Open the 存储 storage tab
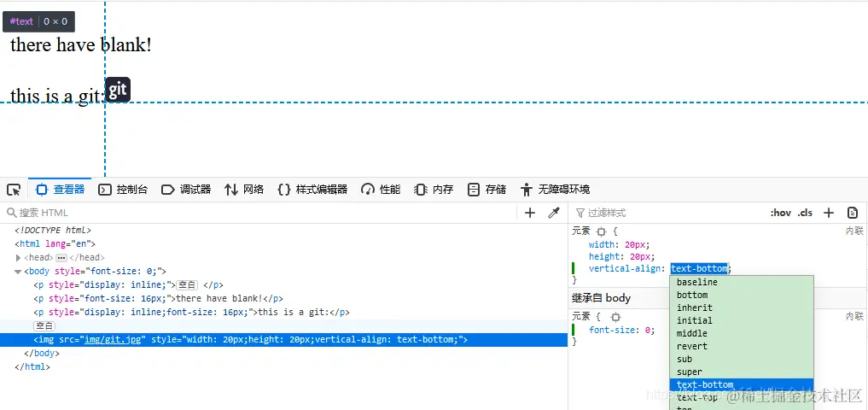The width and height of the screenshot is (868, 410). [486, 190]
